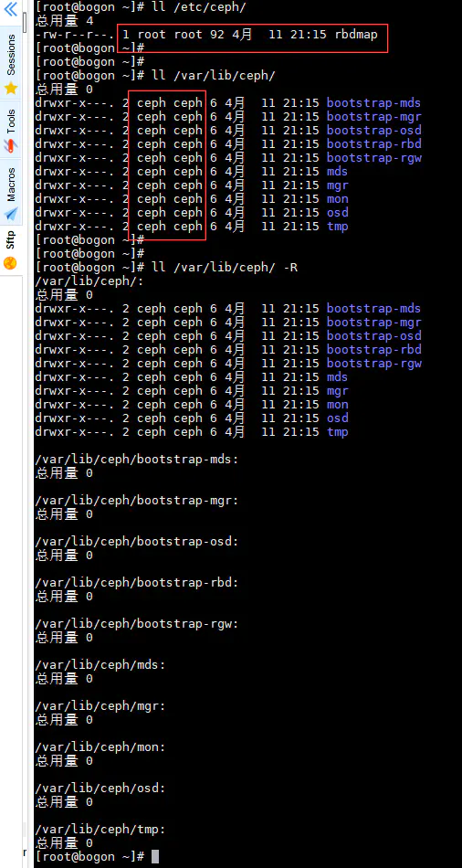462x868 pixels.
Task: Click the '/var/lib/ceph/mds:' header
Action: point(100,665)
